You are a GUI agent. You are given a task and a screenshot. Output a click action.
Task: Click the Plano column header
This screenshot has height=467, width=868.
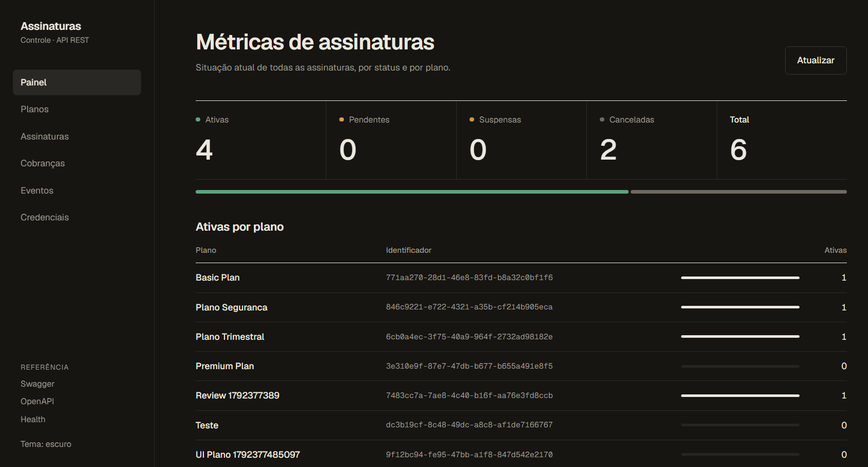tap(206, 250)
